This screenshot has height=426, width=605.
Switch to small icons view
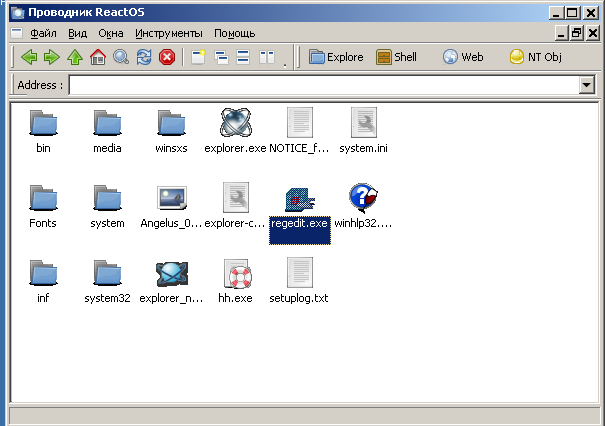221,57
